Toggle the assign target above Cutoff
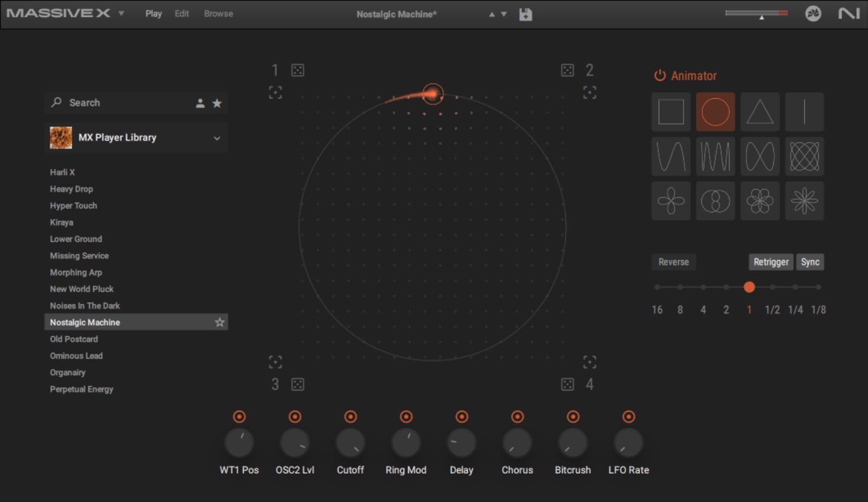 coord(351,417)
